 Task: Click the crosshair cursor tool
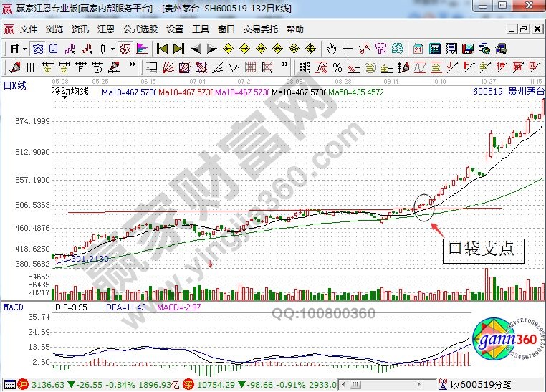point(348,49)
